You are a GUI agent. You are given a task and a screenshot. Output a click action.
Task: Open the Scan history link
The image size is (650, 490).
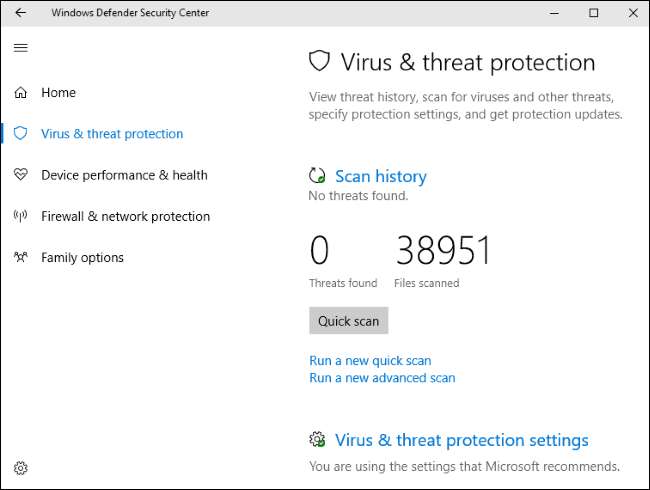pos(380,177)
